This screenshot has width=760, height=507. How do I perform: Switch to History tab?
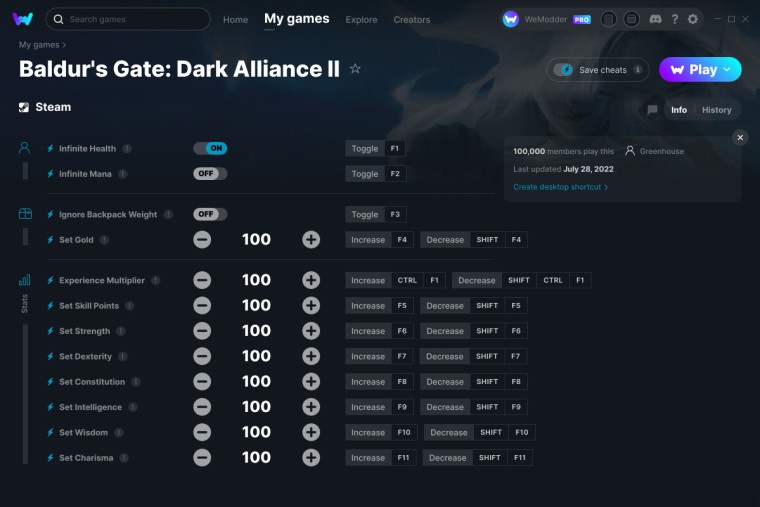point(716,110)
